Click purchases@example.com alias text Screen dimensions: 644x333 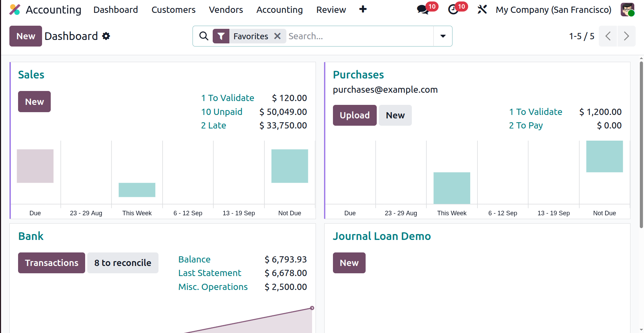pyautogui.click(x=385, y=90)
